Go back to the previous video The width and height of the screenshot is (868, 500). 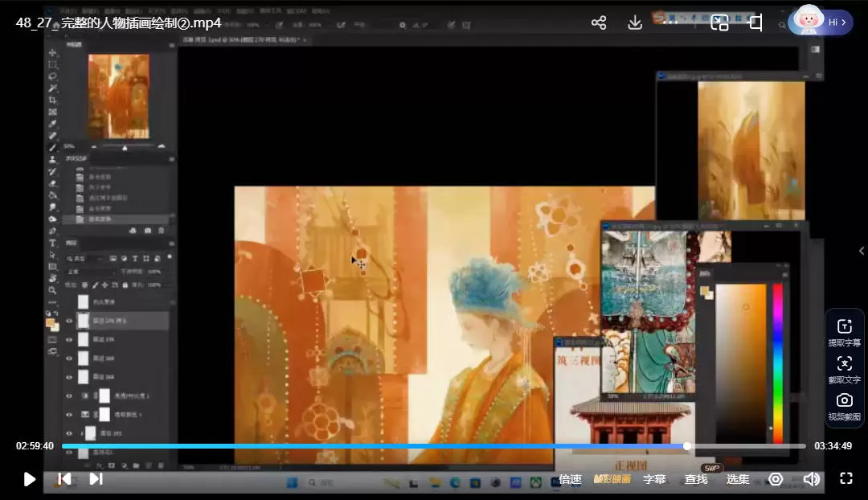click(x=64, y=479)
